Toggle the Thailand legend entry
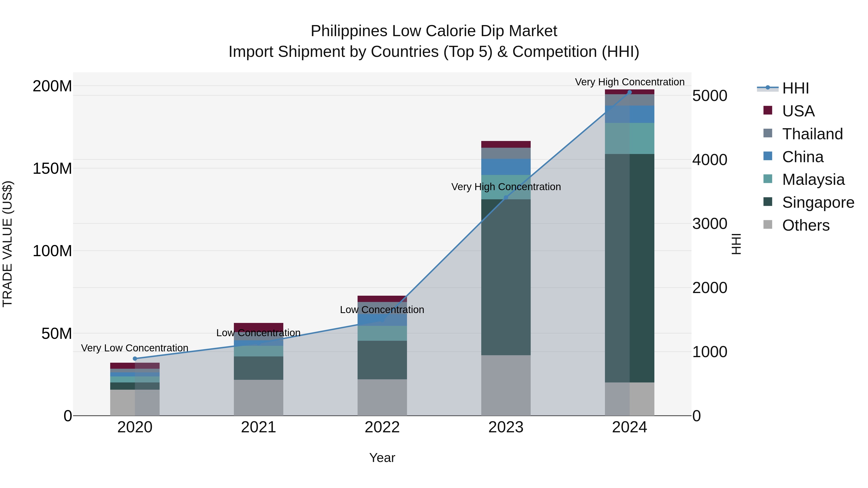Screen dimensions: 868x488 click(x=803, y=134)
